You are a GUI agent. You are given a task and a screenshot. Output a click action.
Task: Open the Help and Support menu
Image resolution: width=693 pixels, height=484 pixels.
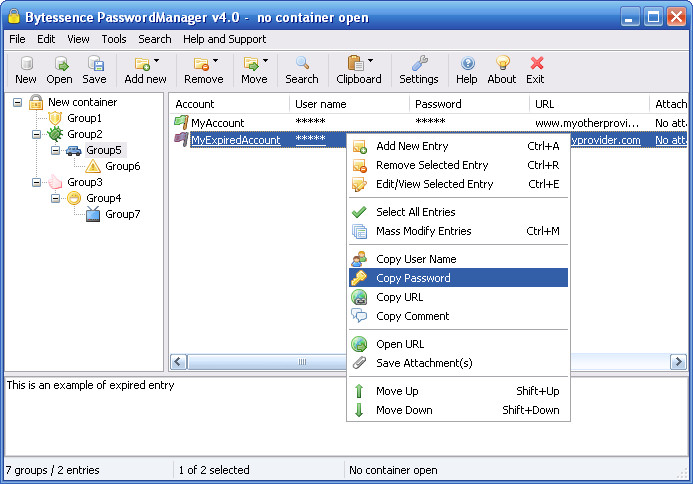(225, 39)
